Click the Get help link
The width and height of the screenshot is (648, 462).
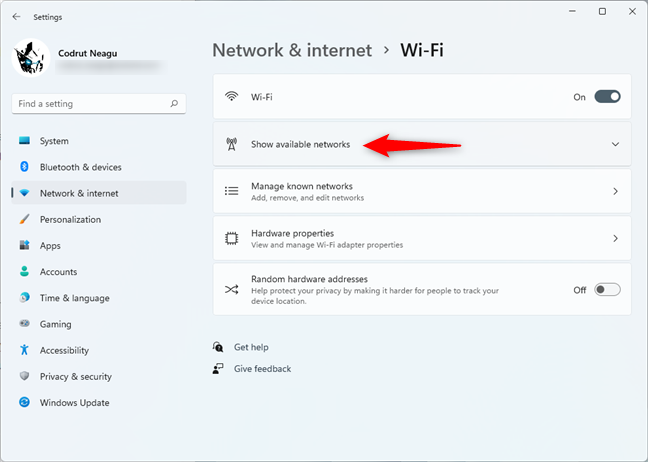[251, 347]
